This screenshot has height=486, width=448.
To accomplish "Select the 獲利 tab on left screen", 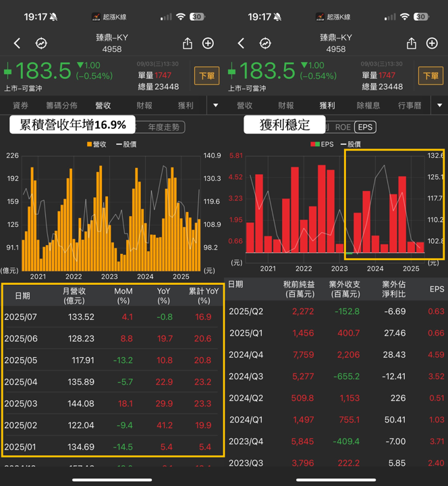I will pos(186,105).
